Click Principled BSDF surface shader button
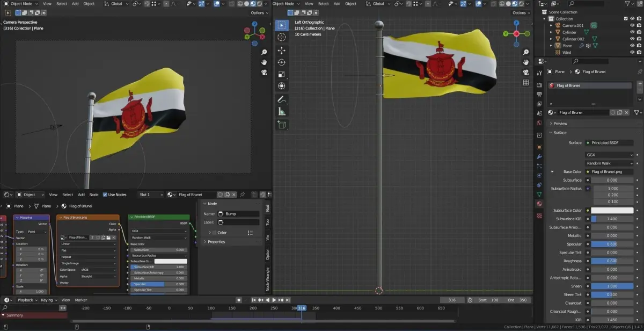The image size is (644, 331). [x=609, y=143]
